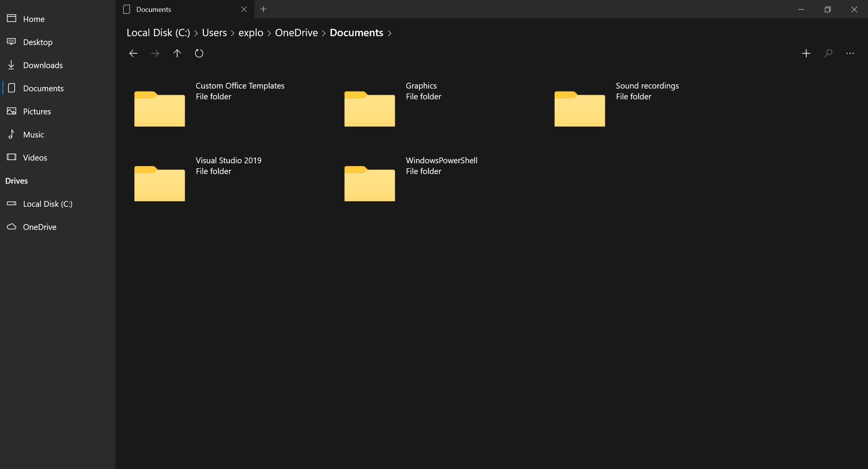The height and width of the screenshot is (469, 868).
Task: Refresh the current folder view
Action: (x=199, y=53)
